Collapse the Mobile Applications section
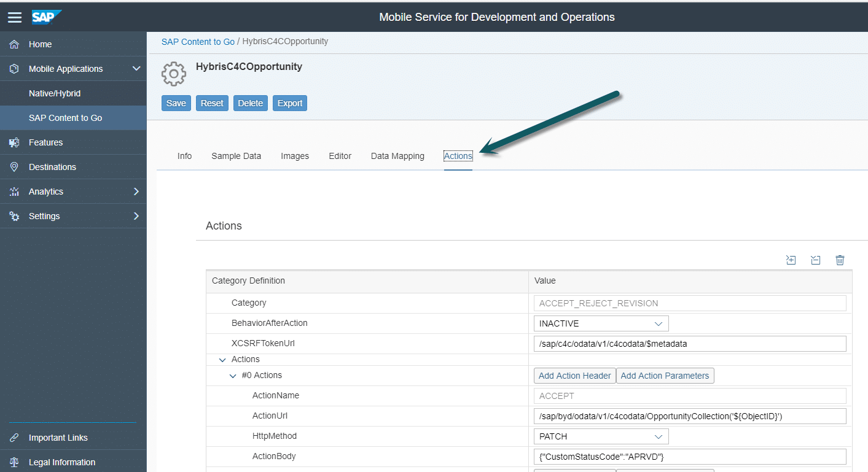868x472 pixels. click(x=136, y=69)
